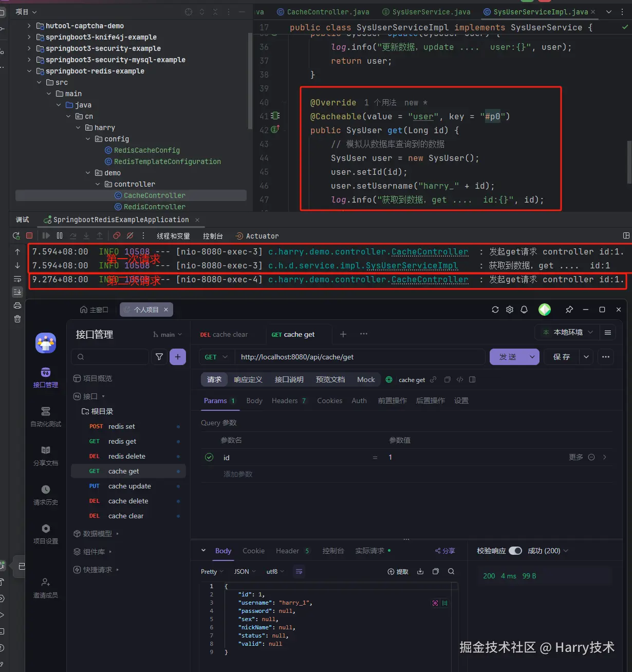Click the interface search box

coord(110,357)
